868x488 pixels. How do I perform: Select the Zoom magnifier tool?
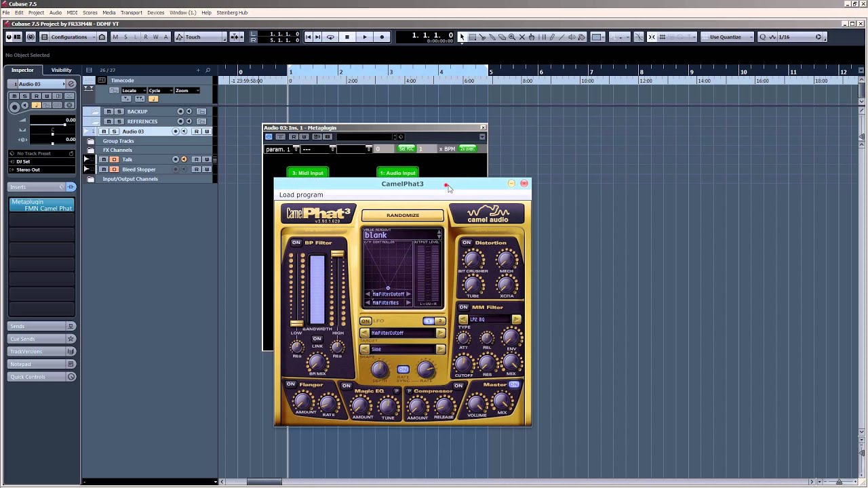(x=512, y=37)
